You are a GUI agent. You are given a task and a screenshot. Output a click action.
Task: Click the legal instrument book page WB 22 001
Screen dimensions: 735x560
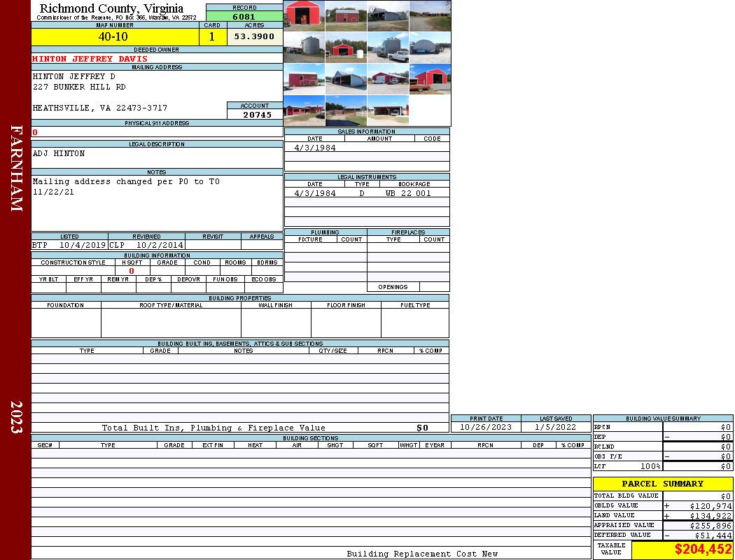coord(408,193)
